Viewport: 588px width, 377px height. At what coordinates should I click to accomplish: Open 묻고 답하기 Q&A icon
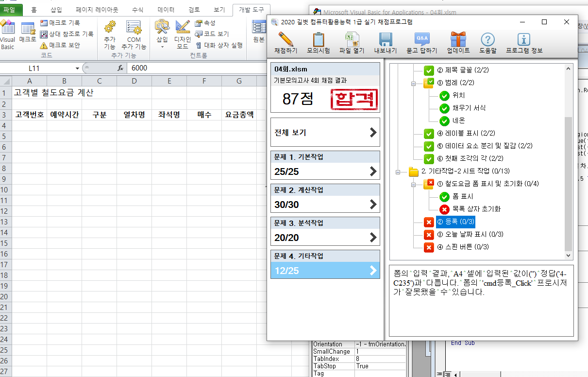click(x=421, y=41)
